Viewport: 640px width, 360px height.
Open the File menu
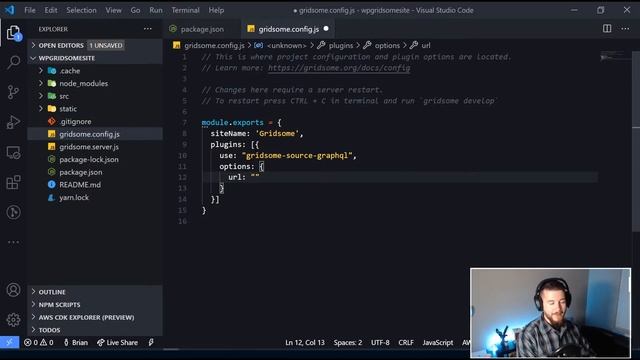pos(30,10)
